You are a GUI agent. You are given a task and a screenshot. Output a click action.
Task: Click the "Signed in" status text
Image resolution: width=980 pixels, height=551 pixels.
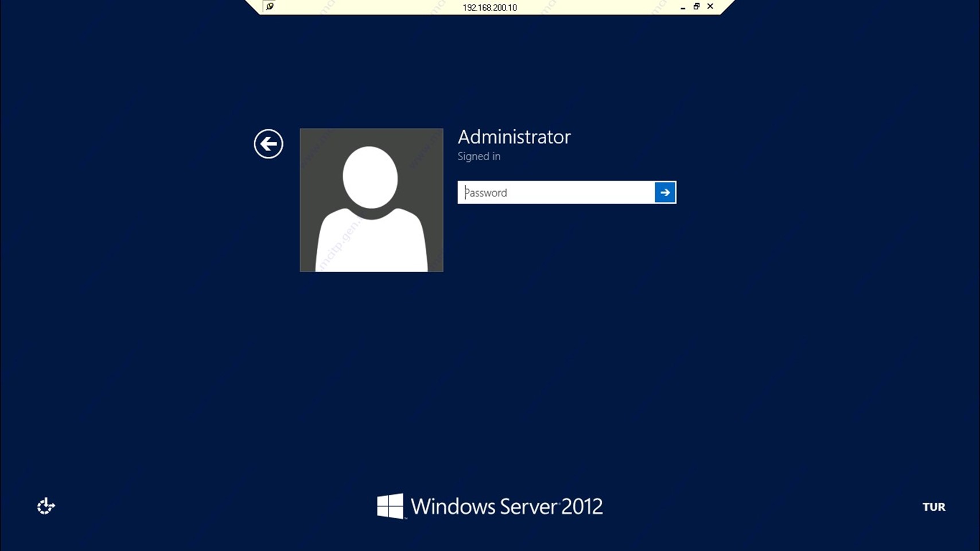pyautogui.click(x=479, y=156)
